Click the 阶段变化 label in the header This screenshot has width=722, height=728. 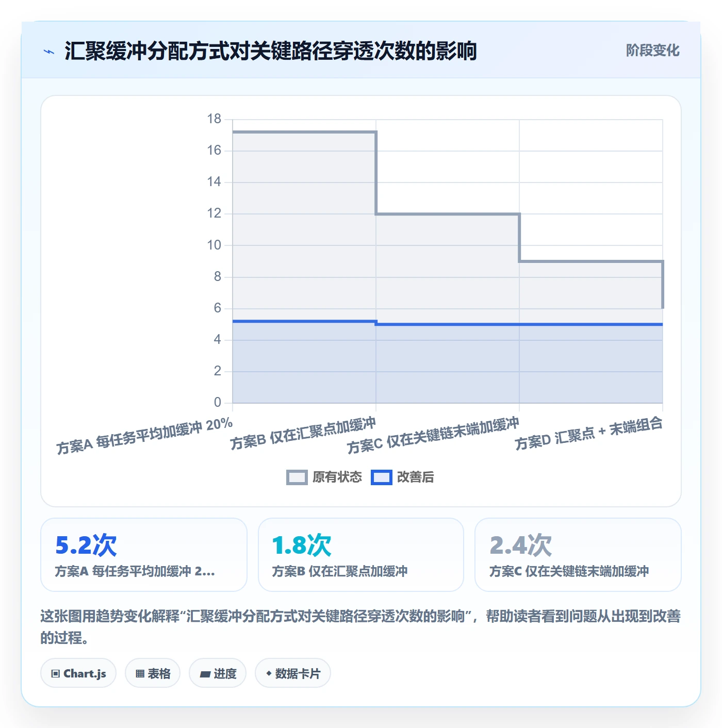click(652, 51)
